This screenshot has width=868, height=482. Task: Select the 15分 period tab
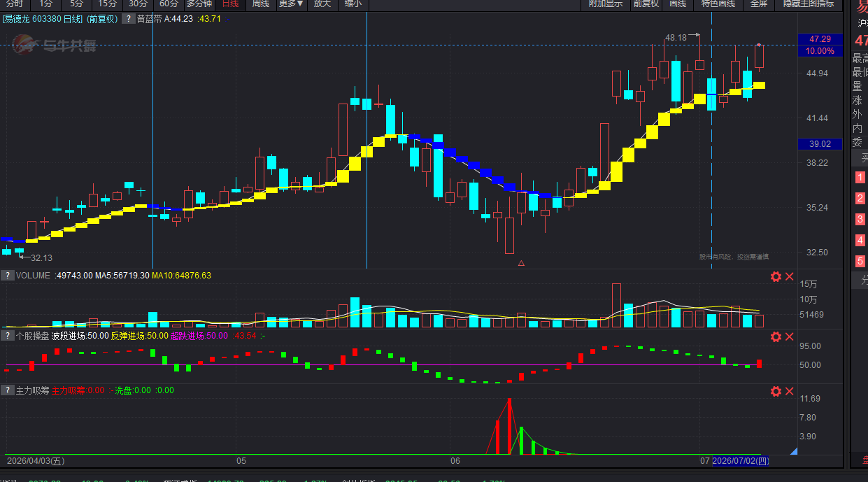(107, 3)
